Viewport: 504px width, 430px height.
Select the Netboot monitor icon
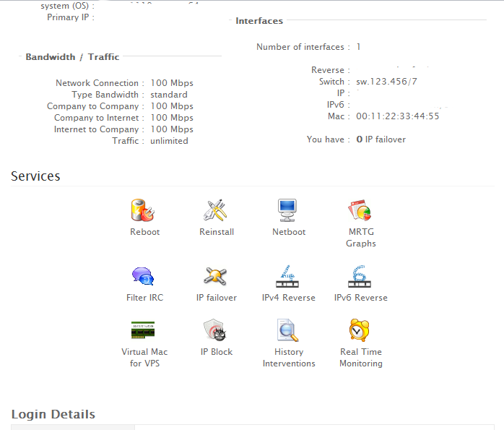pyautogui.click(x=288, y=210)
